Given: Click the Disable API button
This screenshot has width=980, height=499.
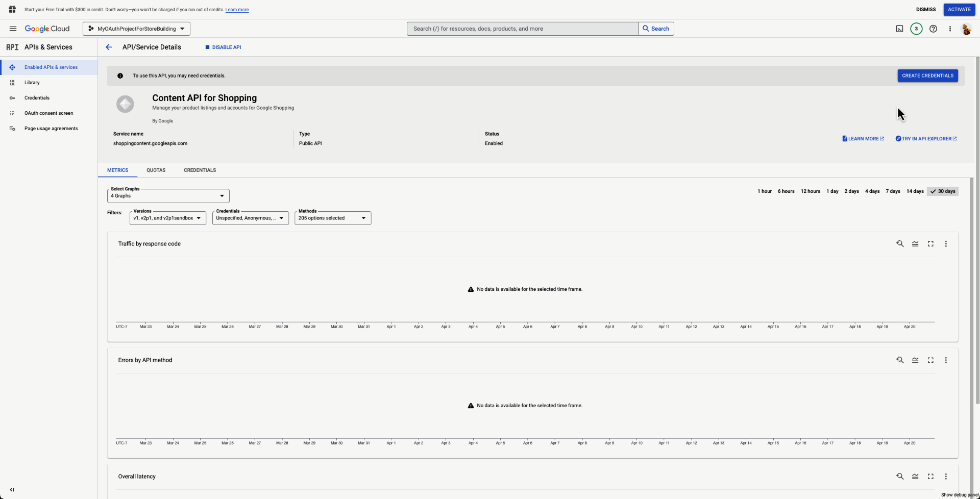Looking at the screenshot, I should [x=223, y=47].
